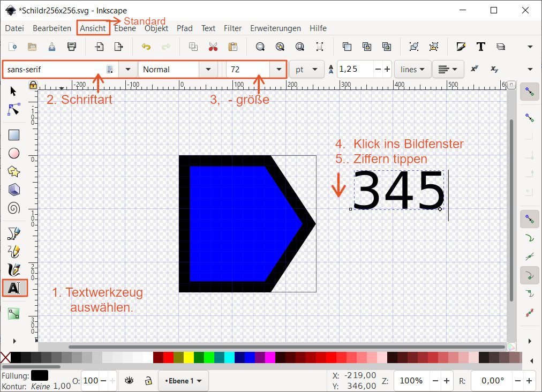This screenshot has width=542, height=392.
Task: Select the Star and polygon tool
Action: [x=14, y=171]
